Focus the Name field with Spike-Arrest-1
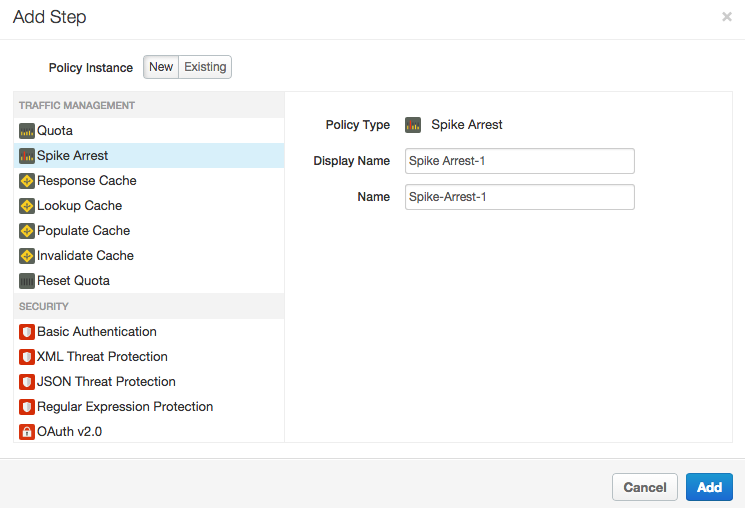Image resolution: width=745 pixels, height=508 pixels. pyautogui.click(x=520, y=197)
